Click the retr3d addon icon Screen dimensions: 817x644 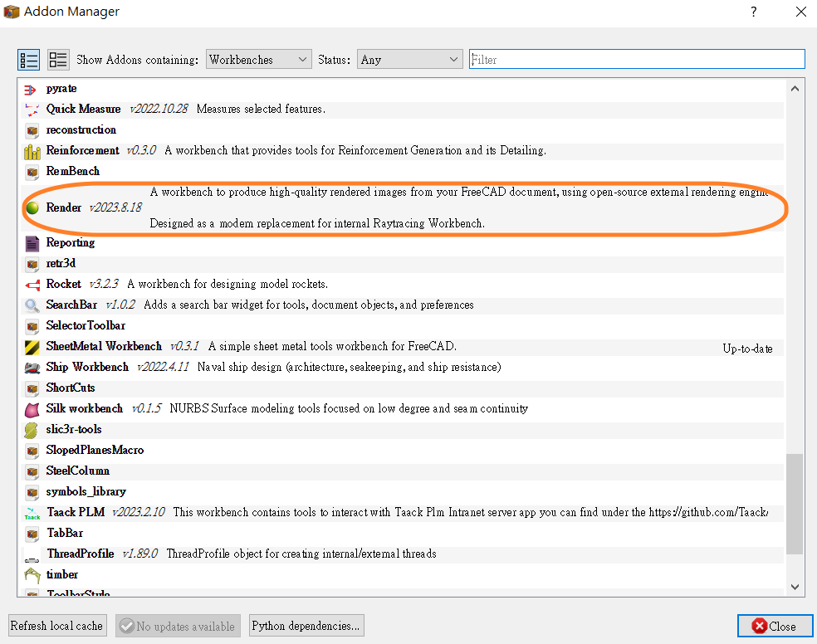[x=32, y=265]
